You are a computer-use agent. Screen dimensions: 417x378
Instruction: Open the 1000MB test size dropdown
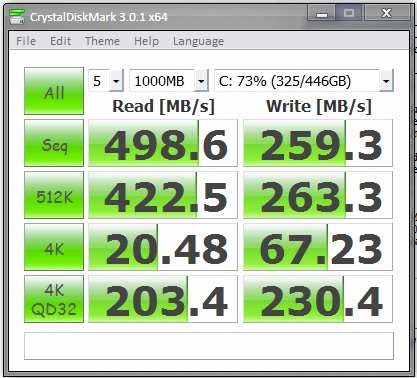(x=169, y=80)
